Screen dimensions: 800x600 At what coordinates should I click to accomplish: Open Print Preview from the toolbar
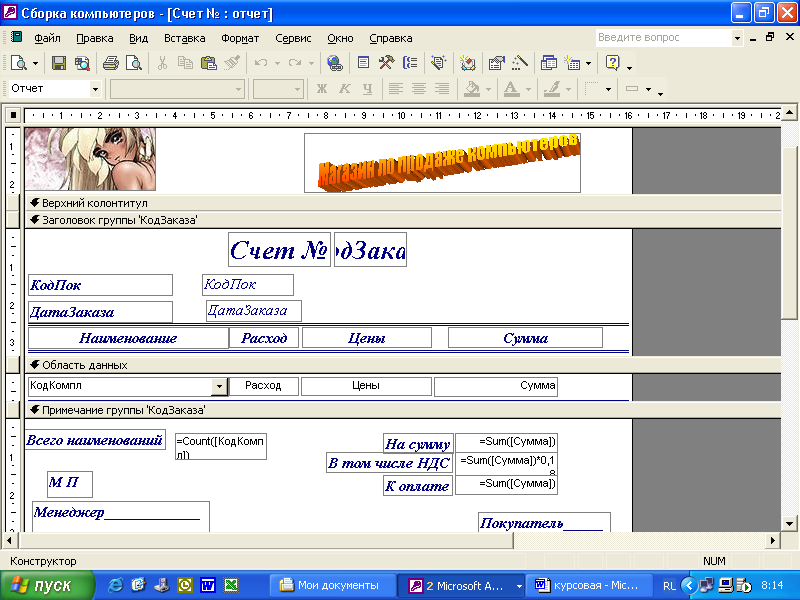pos(134,63)
